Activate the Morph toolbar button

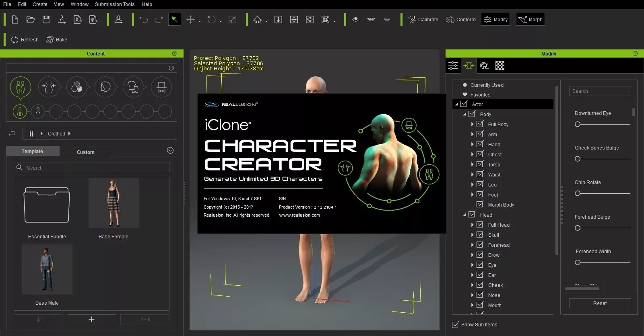tap(530, 19)
